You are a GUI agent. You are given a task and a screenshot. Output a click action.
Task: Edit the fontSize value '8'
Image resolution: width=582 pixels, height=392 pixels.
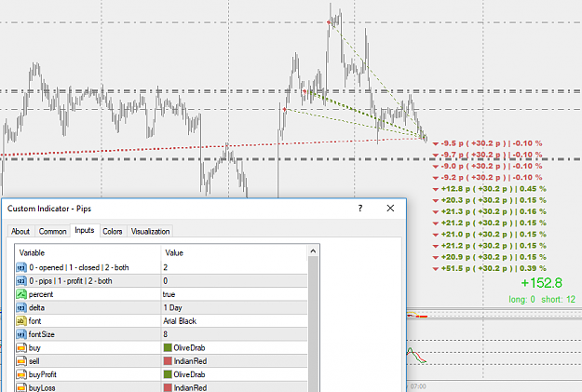(x=235, y=334)
